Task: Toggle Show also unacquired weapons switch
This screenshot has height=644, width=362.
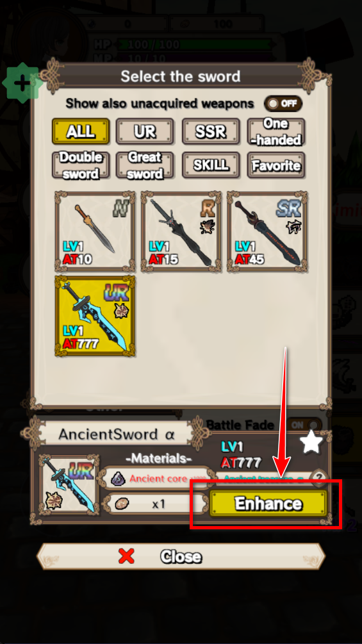Action: [283, 104]
